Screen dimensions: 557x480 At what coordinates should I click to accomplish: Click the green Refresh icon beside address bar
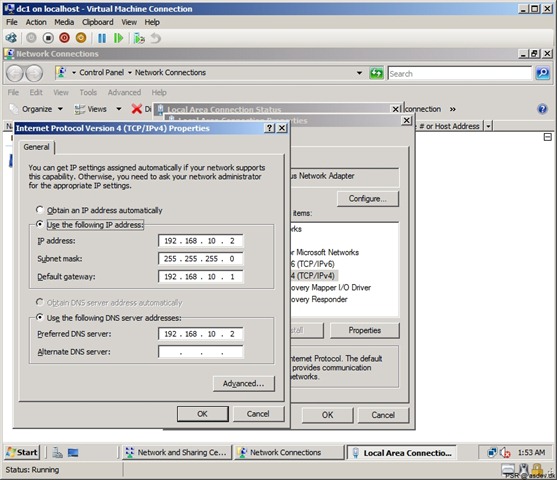377,73
